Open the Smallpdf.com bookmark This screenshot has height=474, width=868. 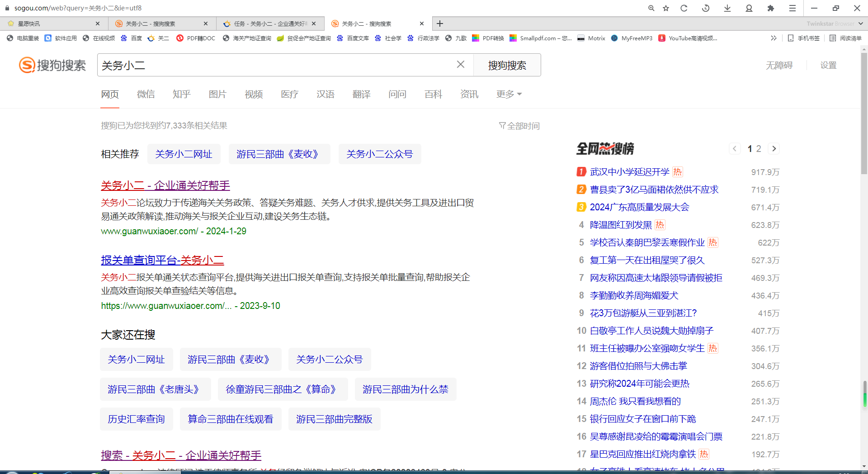coord(541,38)
